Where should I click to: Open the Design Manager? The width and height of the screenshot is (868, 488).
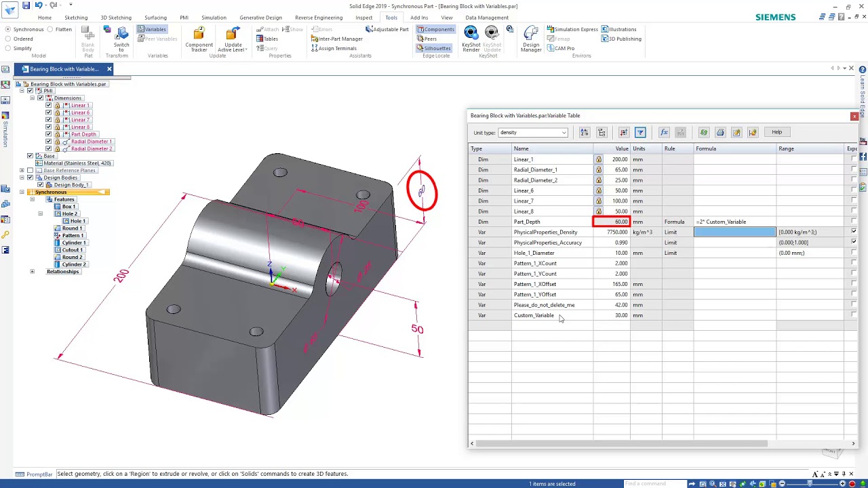(x=531, y=39)
